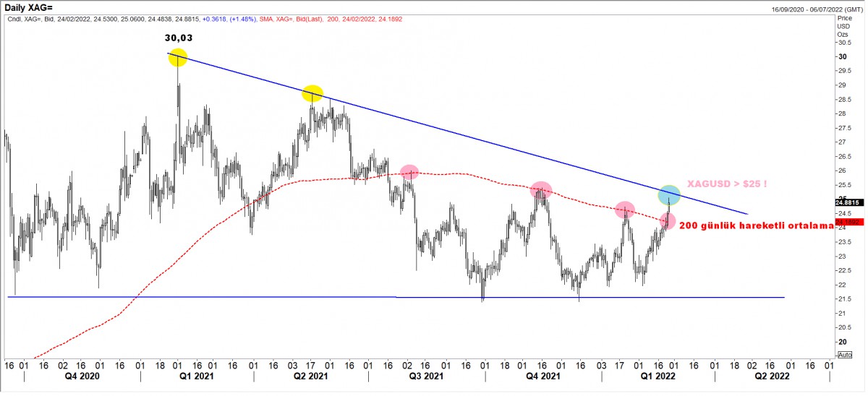Click the pink circle in Q4 2021
Viewport: 868px width, 396px height.
coord(541,190)
